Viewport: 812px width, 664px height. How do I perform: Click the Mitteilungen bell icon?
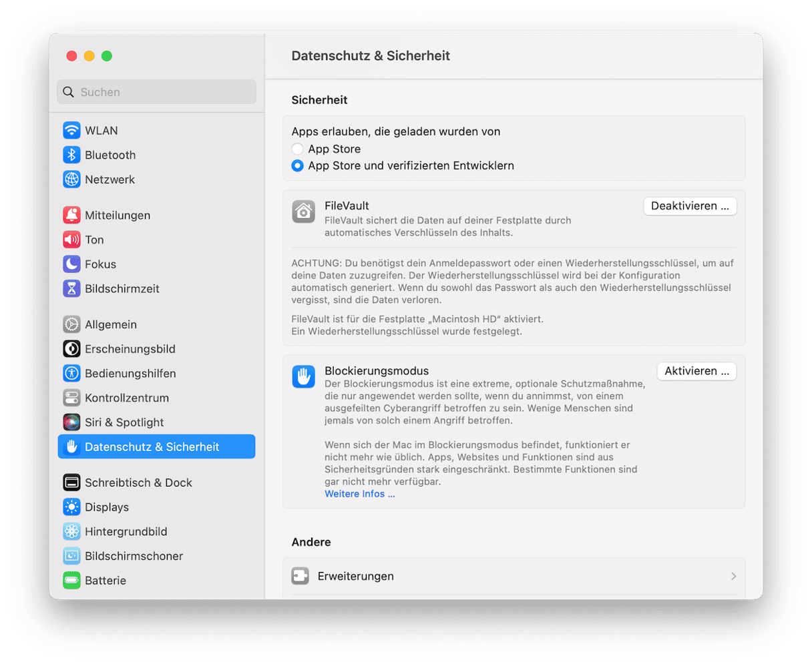(x=71, y=216)
